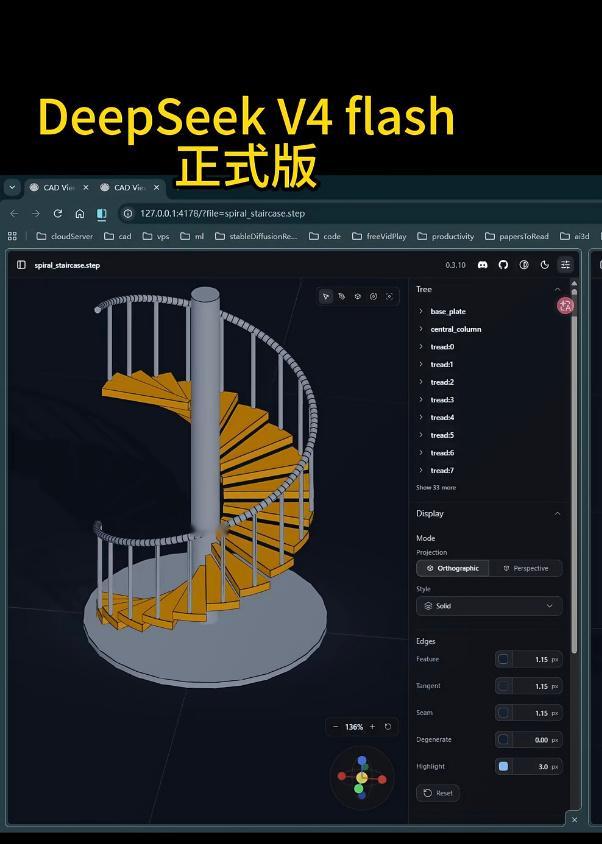Edit the Degenerate edge width value
The width and height of the screenshot is (602, 844).
(x=536, y=740)
